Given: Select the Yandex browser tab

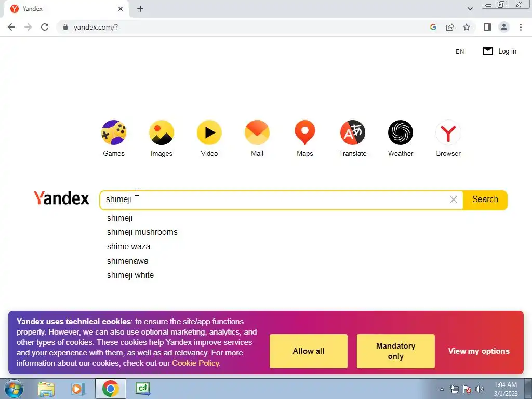Looking at the screenshot, I should pos(66,9).
